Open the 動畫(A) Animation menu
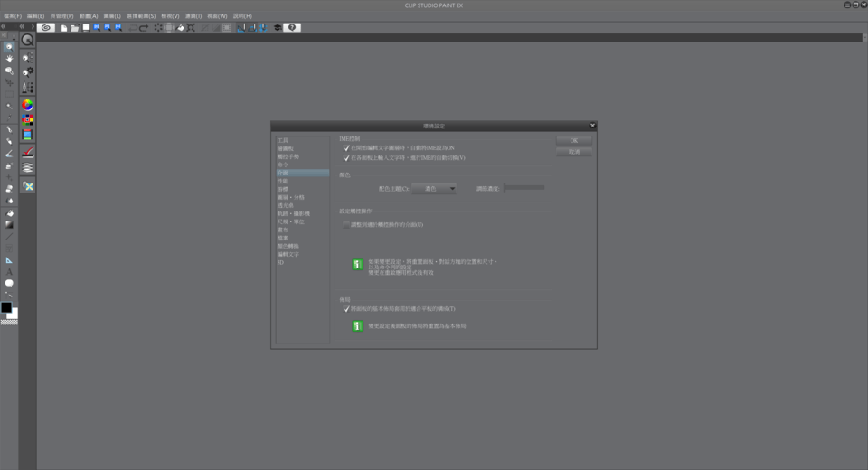868x470 pixels. pos(89,16)
